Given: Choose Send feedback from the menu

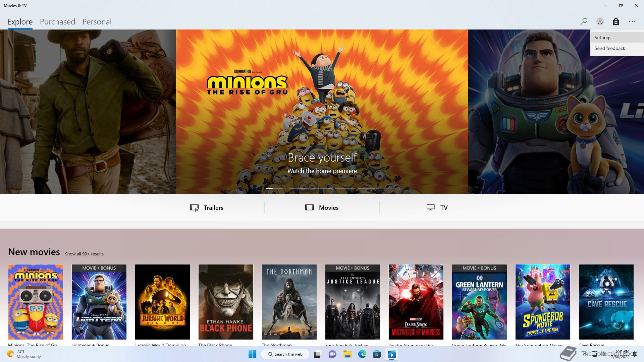Looking at the screenshot, I should click(617, 48).
